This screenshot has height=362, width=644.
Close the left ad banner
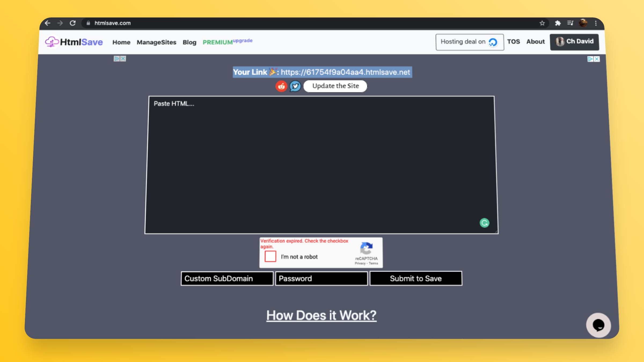click(x=123, y=59)
